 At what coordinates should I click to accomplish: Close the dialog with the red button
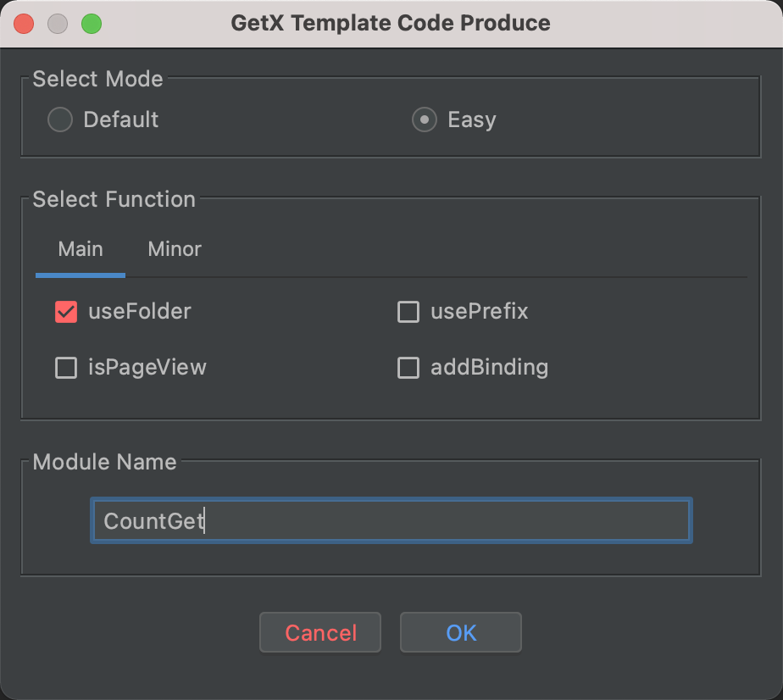(x=24, y=23)
